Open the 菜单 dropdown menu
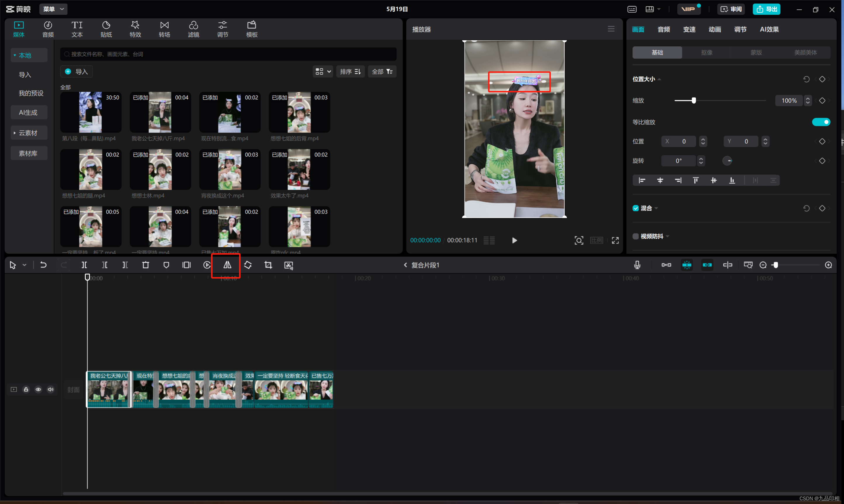Image resolution: width=844 pixels, height=504 pixels. pos(53,9)
